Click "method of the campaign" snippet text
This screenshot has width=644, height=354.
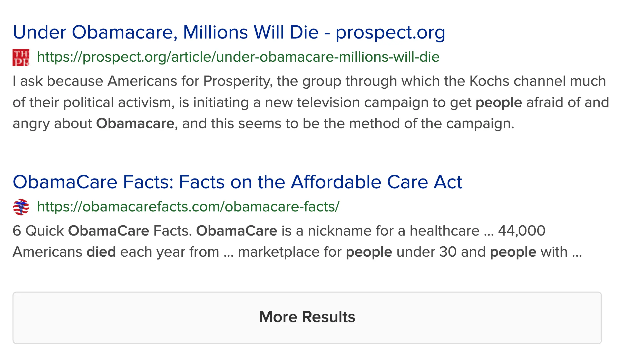(432, 124)
